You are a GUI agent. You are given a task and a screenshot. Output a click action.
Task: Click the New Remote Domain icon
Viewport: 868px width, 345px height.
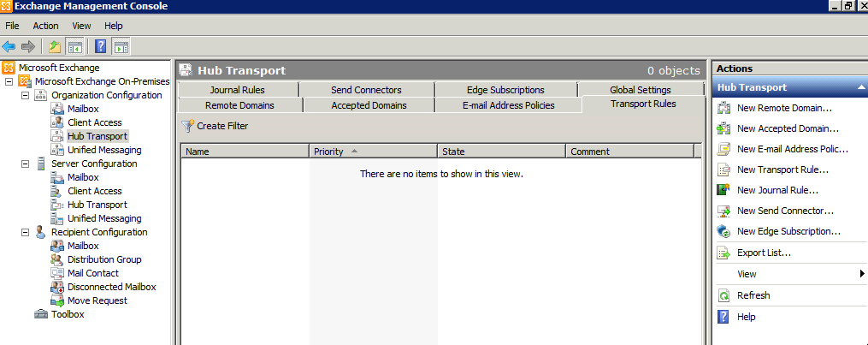click(723, 108)
